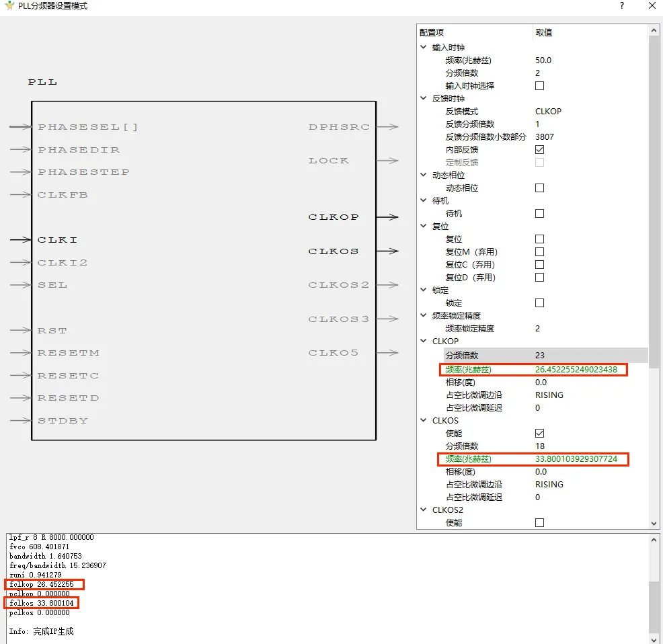
Task: Edit CLKOS 分频倍数 value 18
Action: pyautogui.click(x=539, y=446)
